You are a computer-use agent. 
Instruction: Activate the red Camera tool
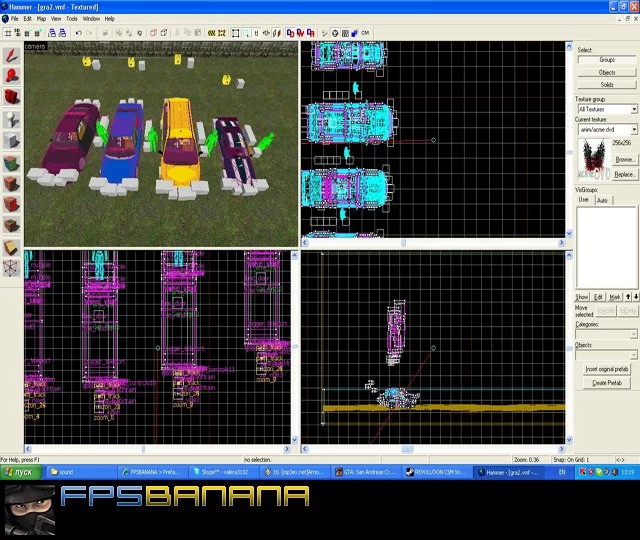pos(11,97)
